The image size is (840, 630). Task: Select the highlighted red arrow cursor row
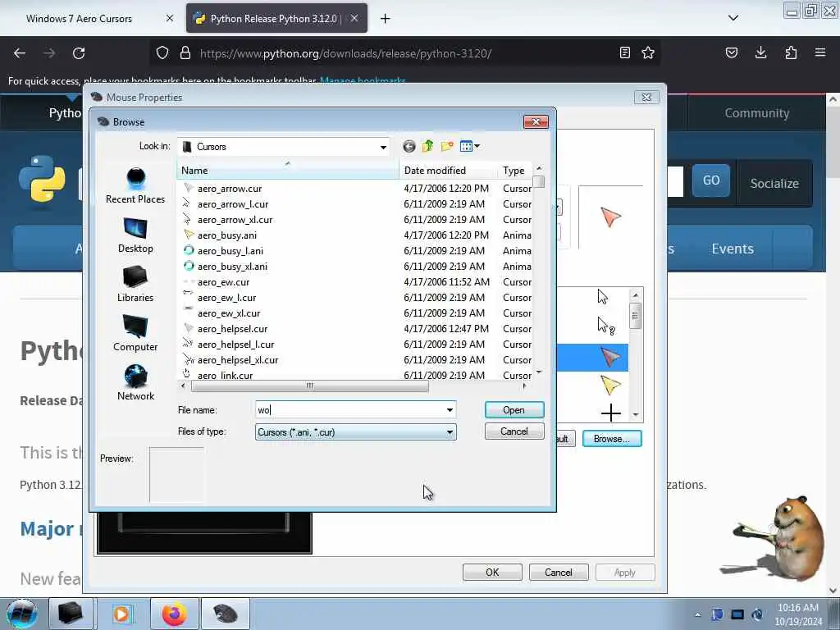[592, 358]
